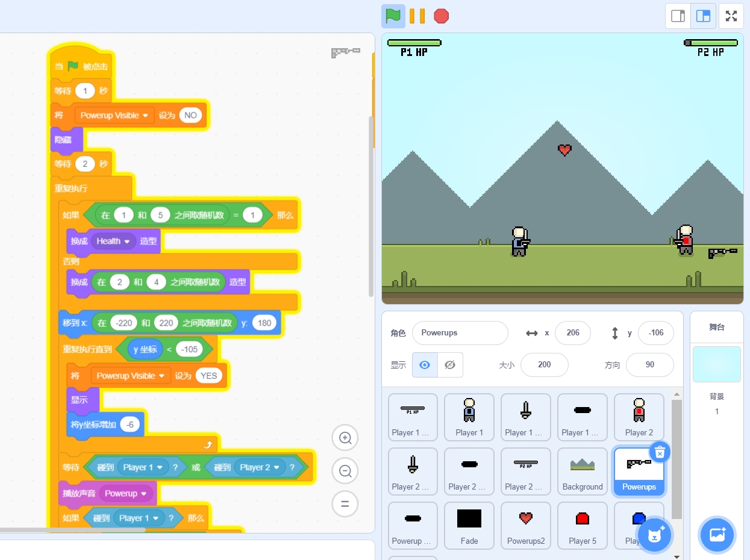Screen dimensions: 750x560
Task: Click the heart powerup on the stage
Action: coord(564,150)
